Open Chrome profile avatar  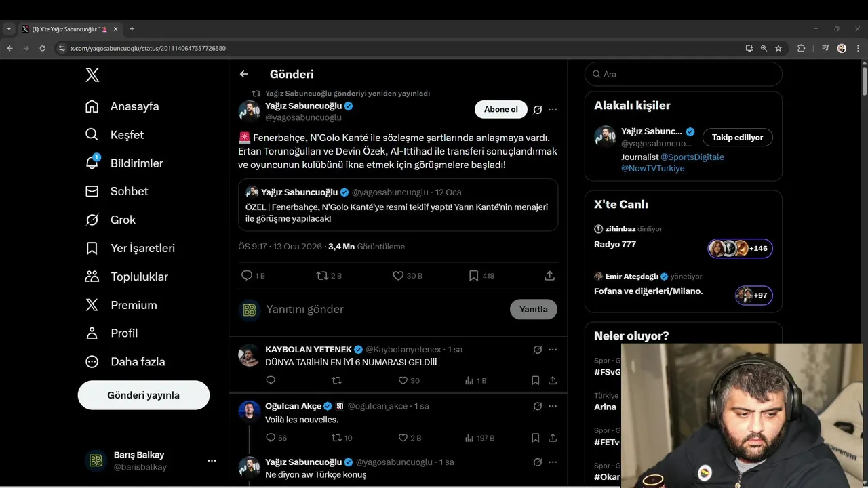(x=842, y=48)
